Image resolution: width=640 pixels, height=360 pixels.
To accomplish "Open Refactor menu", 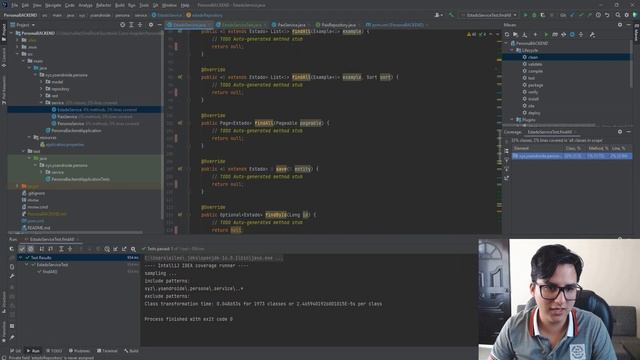I will coord(103,5).
